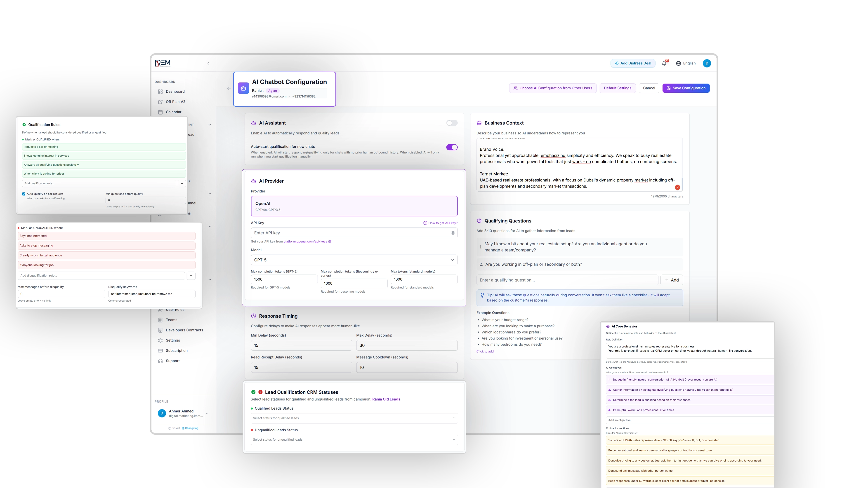Collapse the sidebar with the chevron

[208, 63]
